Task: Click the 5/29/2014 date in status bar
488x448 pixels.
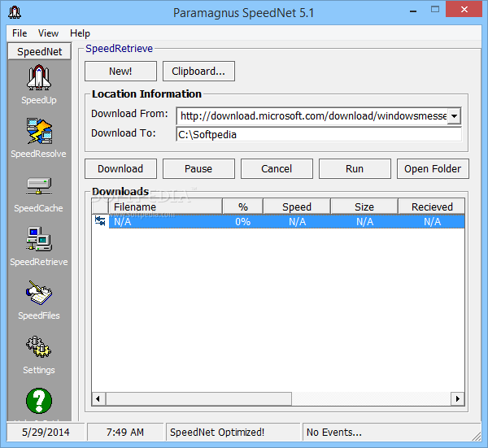Action: pos(46,432)
